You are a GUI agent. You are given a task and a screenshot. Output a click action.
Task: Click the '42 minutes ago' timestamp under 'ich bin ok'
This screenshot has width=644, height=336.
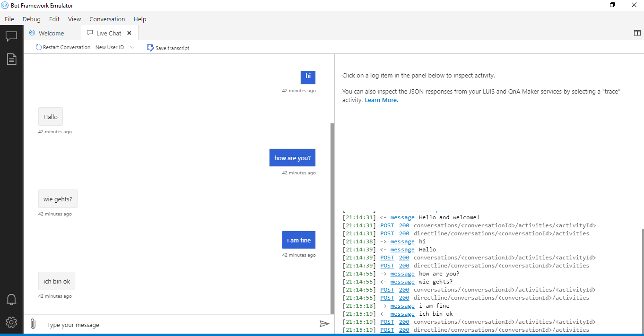click(x=55, y=296)
